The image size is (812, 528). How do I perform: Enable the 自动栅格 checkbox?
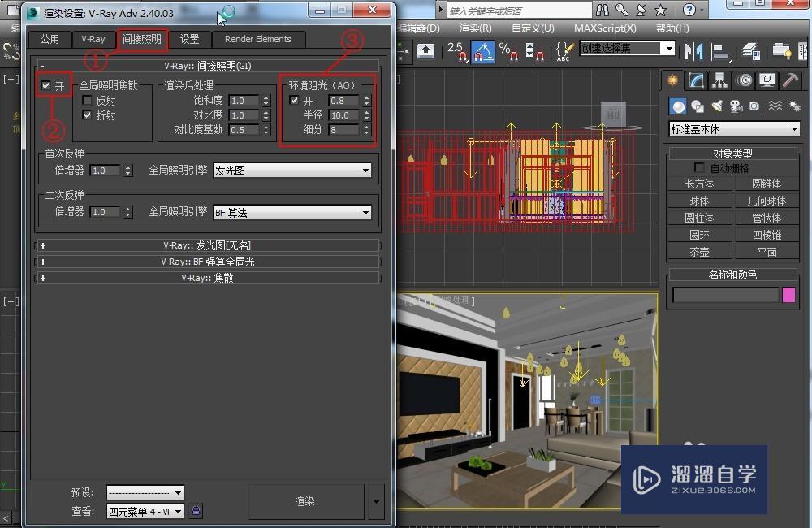click(700, 167)
